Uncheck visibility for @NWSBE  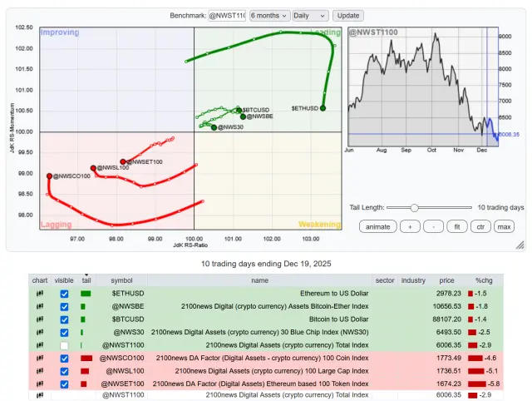click(x=64, y=307)
